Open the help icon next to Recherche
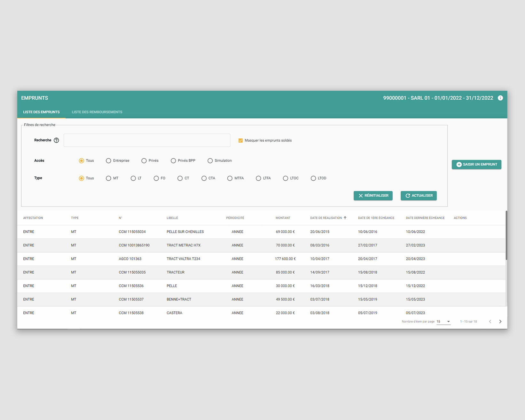This screenshot has height=420, width=525. [x=57, y=140]
